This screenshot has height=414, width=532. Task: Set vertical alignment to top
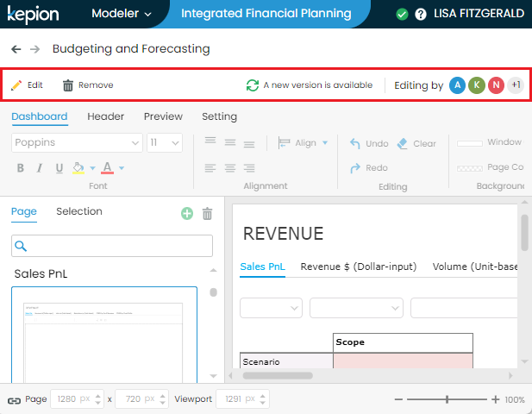[x=210, y=140]
